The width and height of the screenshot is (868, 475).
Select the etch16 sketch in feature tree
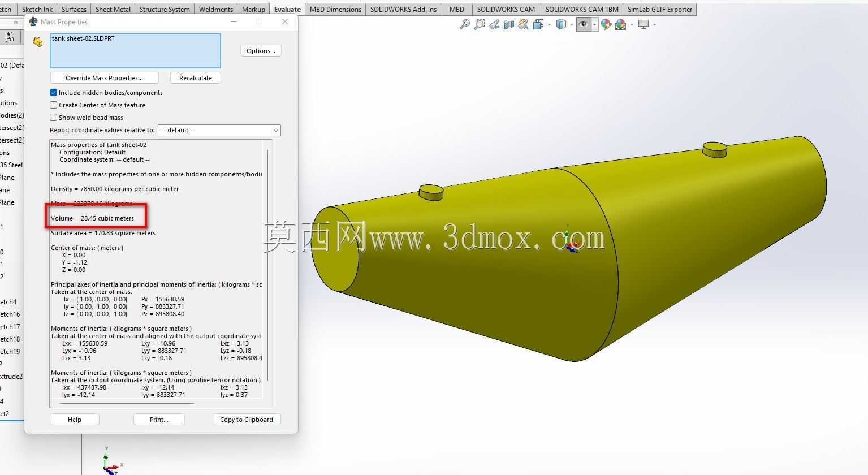point(10,314)
